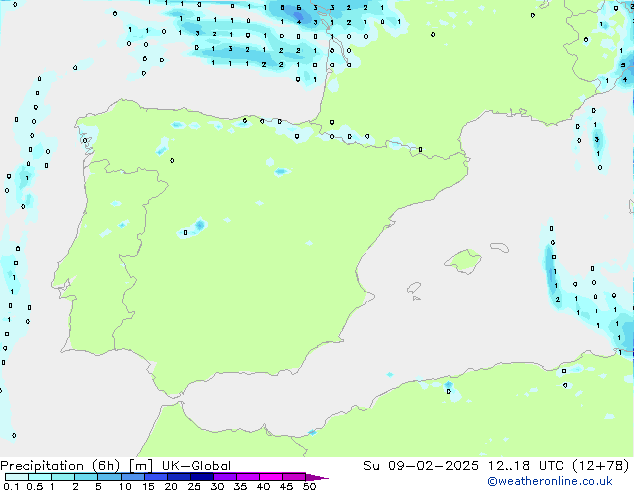Click the '25' legend value label
The height and width of the screenshot is (490, 634).
pos(194,486)
